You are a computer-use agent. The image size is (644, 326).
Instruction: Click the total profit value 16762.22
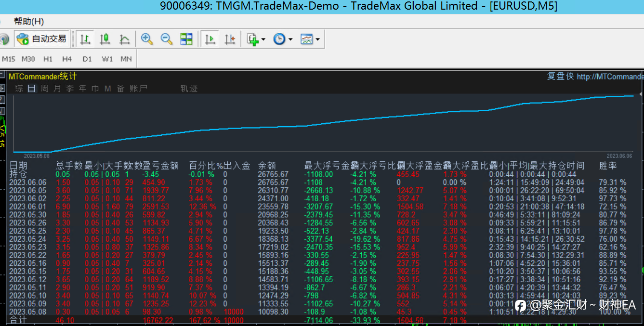tap(158, 320)
